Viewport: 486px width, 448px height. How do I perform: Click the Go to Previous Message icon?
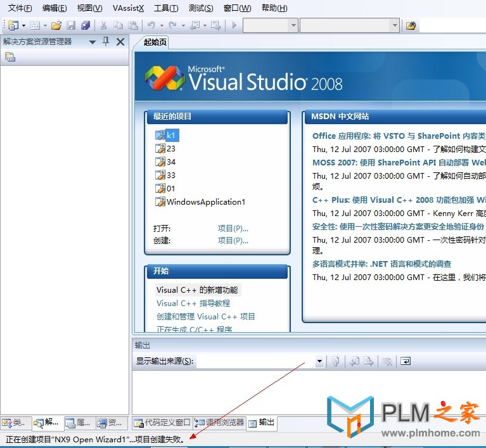(354, 361)
